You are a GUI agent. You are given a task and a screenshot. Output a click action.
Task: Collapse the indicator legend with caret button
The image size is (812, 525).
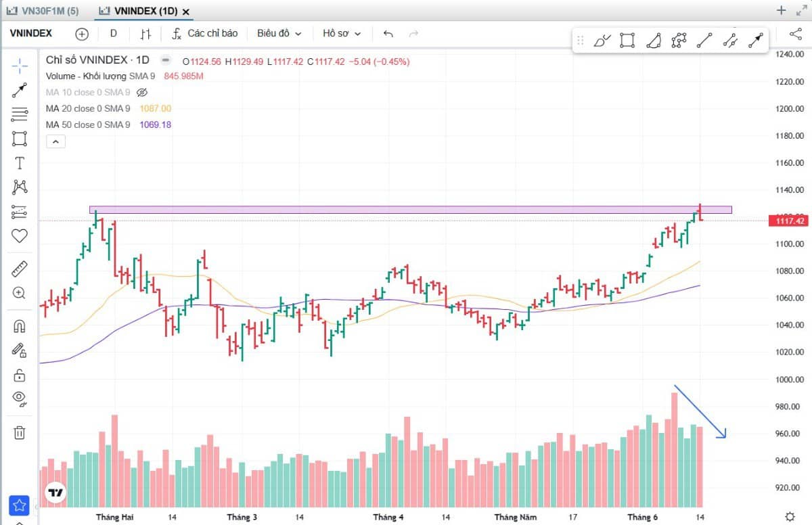tap(55, 141)
